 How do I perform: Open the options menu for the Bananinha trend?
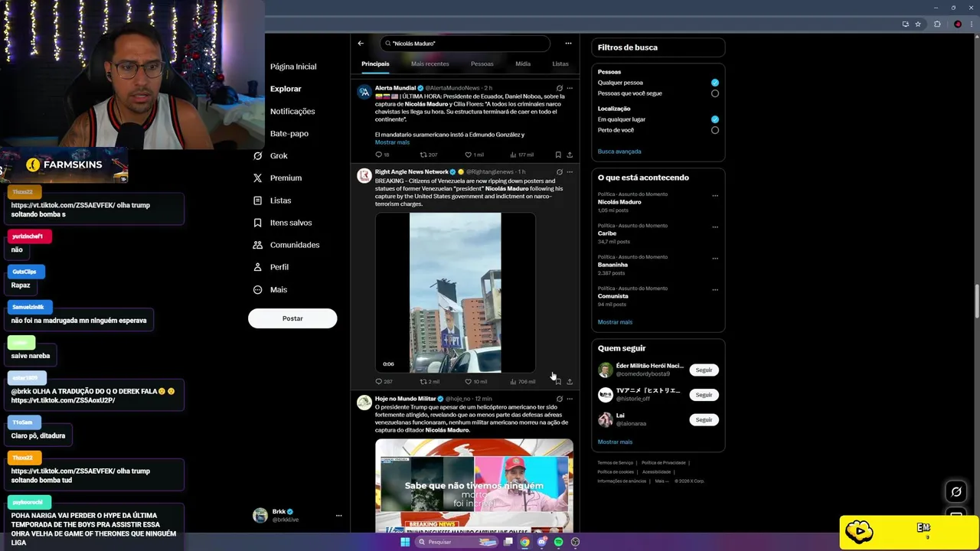coord(715,258)
